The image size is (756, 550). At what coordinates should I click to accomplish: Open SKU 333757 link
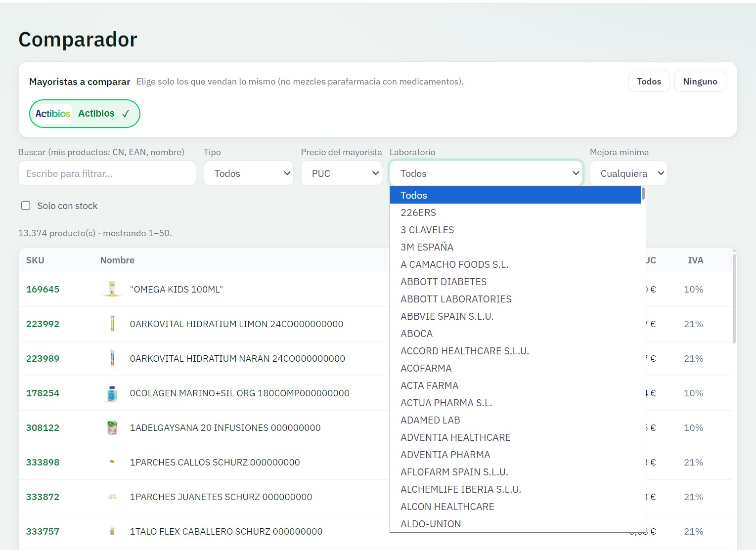[x=43, y=532]
